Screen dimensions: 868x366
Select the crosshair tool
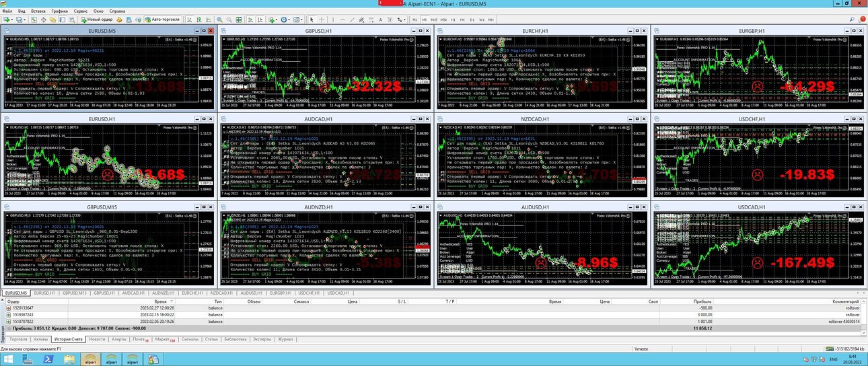(x=321, y=20)
